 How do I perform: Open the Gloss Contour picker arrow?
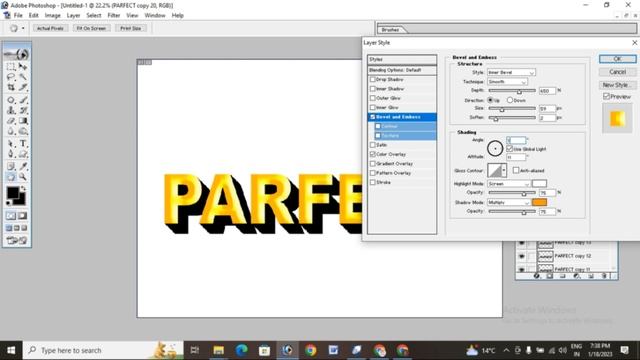tap(504, 170)
